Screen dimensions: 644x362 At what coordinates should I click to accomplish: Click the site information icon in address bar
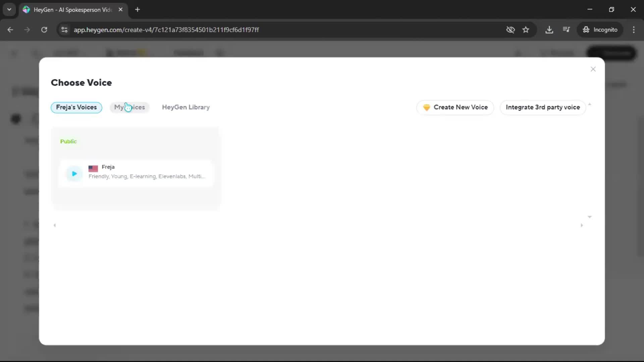pyautogui.click(x=64, y=29)
